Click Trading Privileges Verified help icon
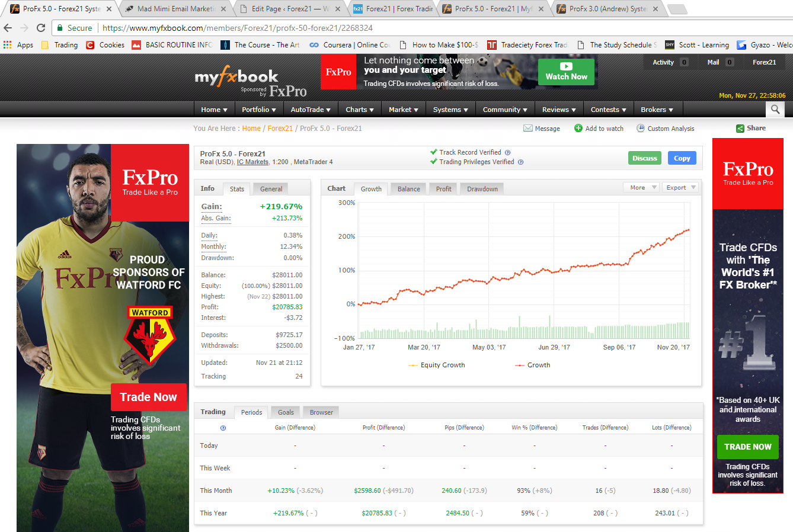The width and height of the screenshot is (793, 532). 520,162
